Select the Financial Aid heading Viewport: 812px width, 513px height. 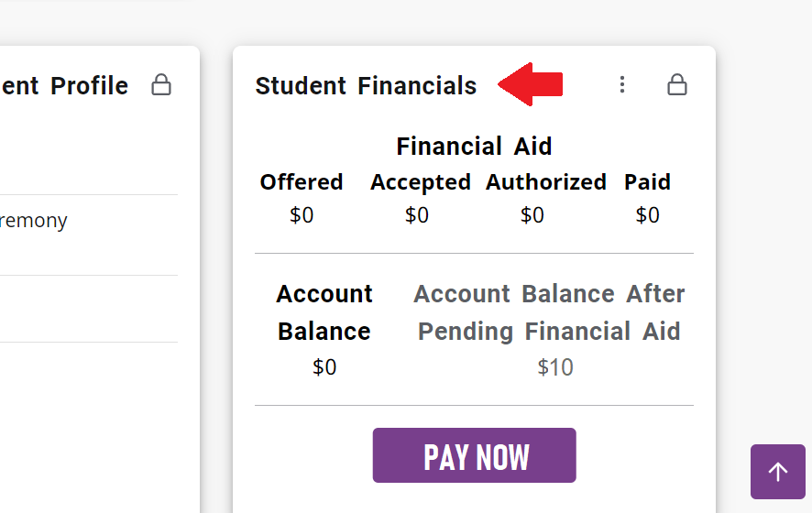click(x=474, y=147)
